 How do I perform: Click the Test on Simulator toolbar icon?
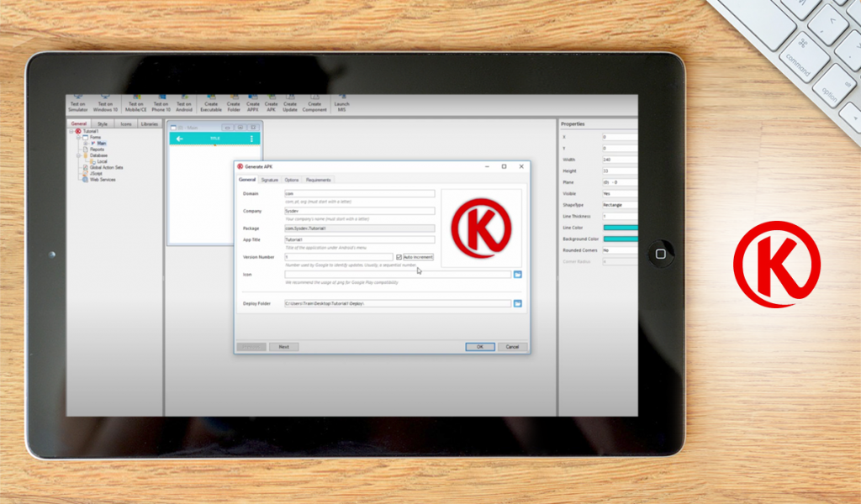pos(78,103)
